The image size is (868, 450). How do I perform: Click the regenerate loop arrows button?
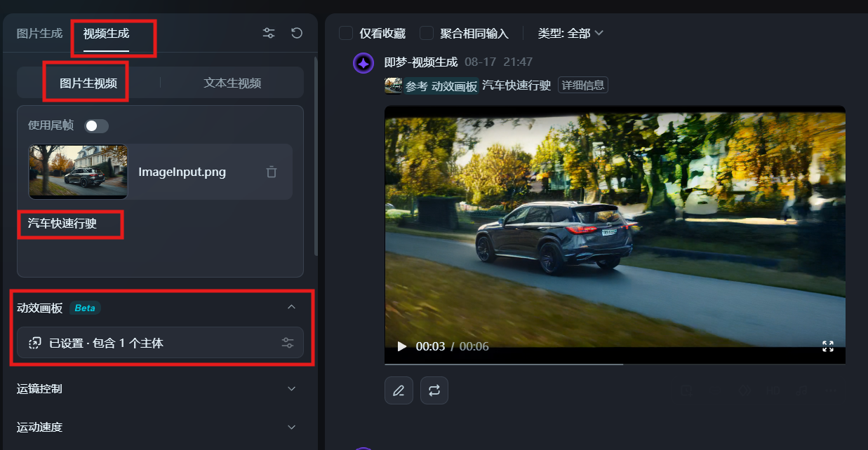pyautogui.click(x=434, y=390)
